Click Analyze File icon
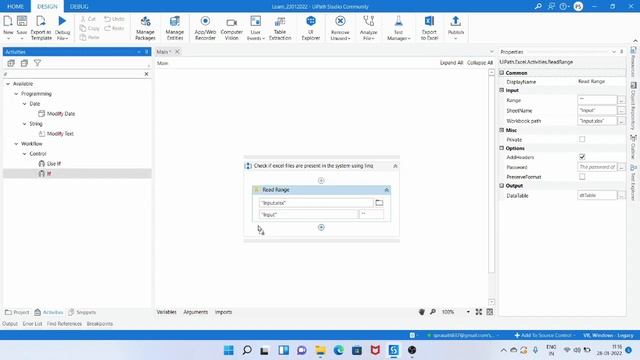The height and width of the screenshot is (360, 640). (x=369, y=21)
